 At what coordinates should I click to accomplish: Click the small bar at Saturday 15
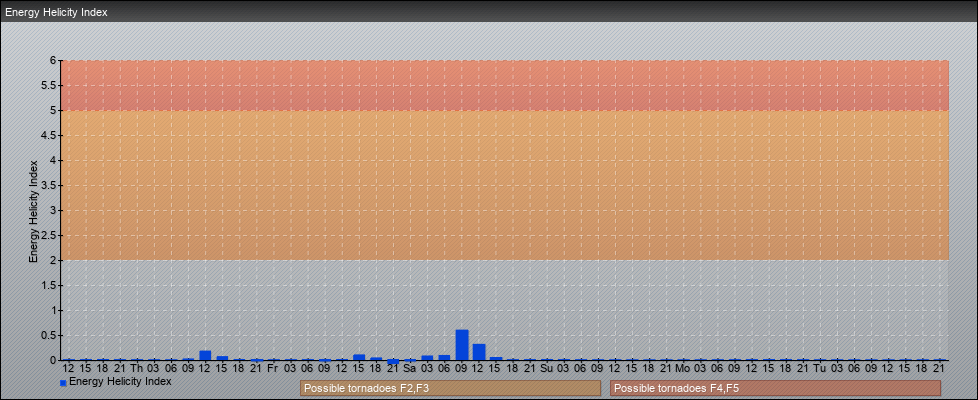point(496,359)
